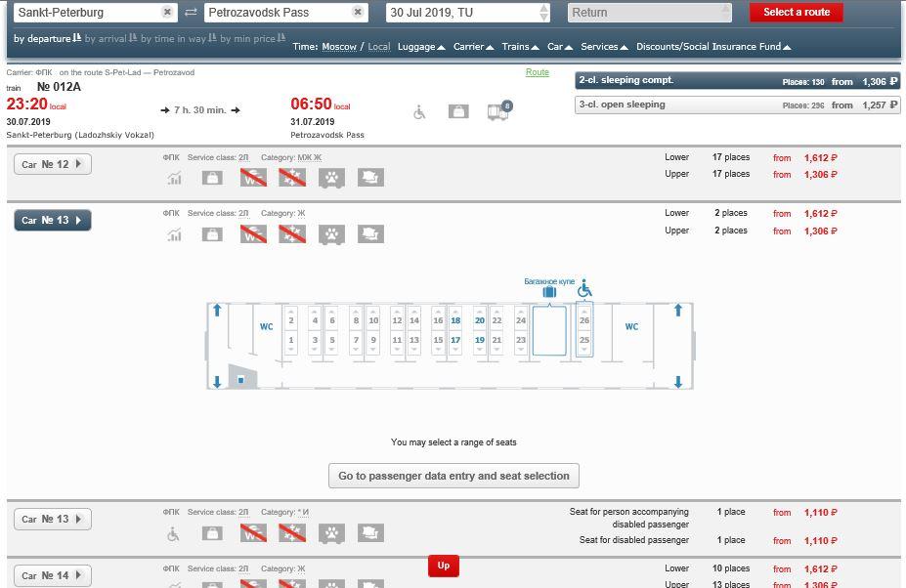Click the vehicle transport truck icon
Image resolution: width=906 pixels, height=588 pixels.
pyautogui.click(x=498, y=111)
